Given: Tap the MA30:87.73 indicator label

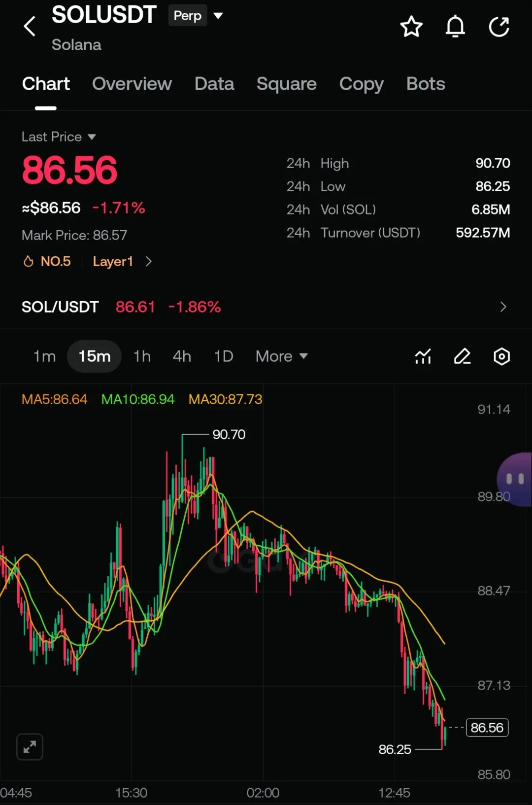Looking at the screenshot, I should click(225, 399).
